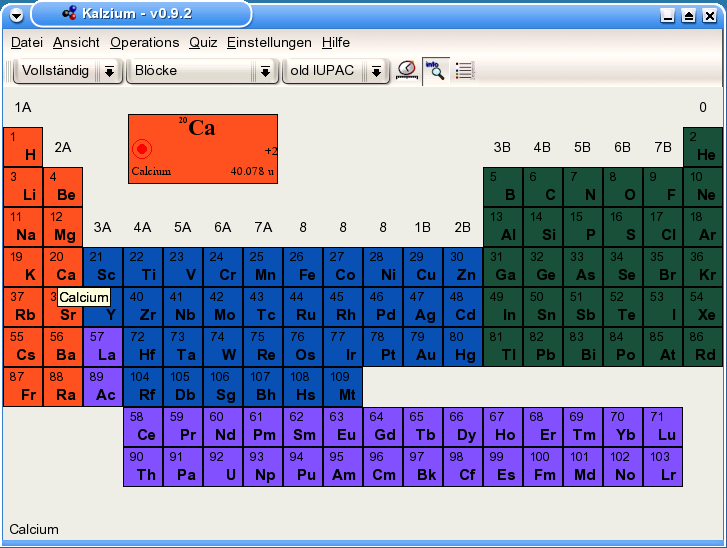Screen dimensions: 727x548
Task: Click the Fe iron element tile
Action: click(x=303, y=267)
